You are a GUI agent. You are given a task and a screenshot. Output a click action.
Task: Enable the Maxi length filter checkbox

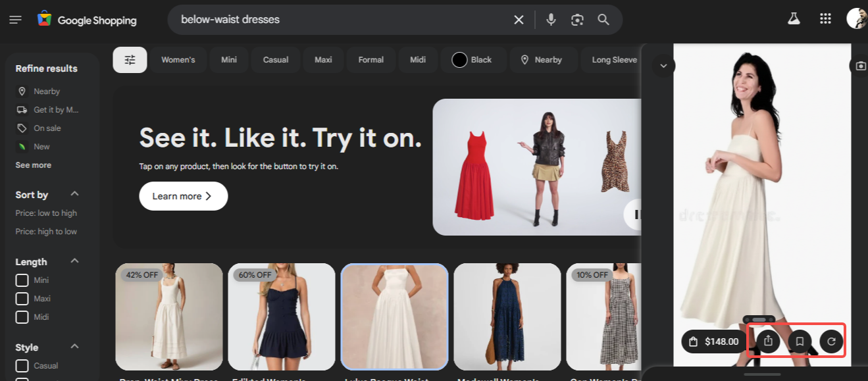[22, 298]
